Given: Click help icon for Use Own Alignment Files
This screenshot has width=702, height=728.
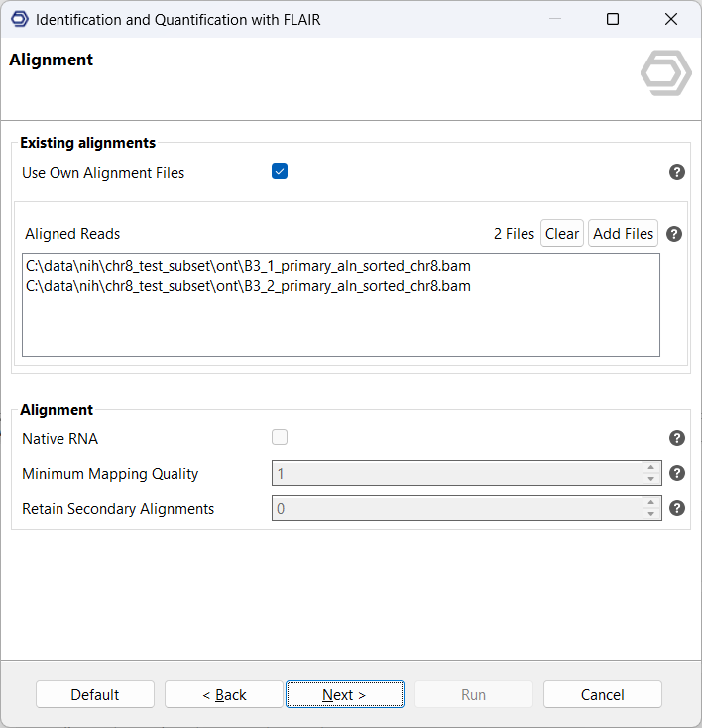Looking at the screenshot, I should pyautogui.click(x=677, y=172).
